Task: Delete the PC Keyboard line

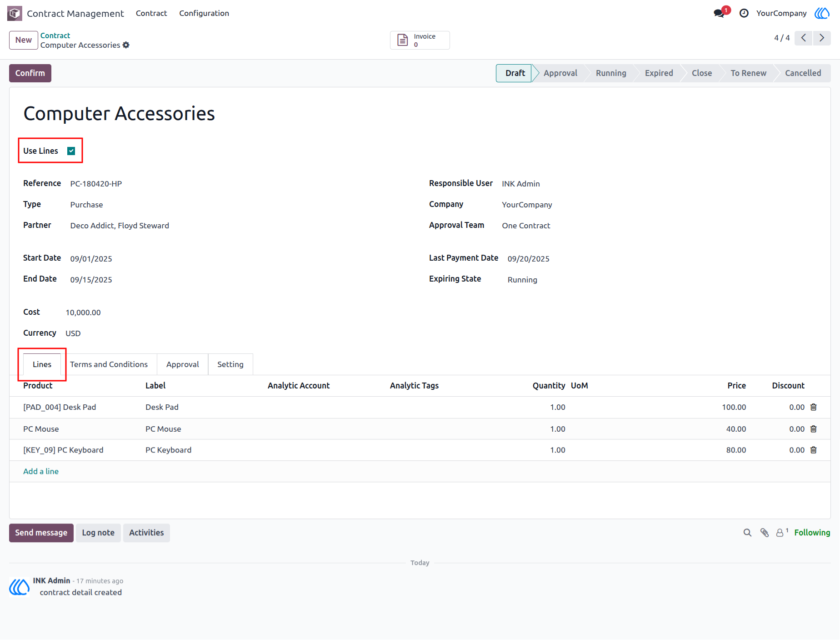Action: click(814, 450)
